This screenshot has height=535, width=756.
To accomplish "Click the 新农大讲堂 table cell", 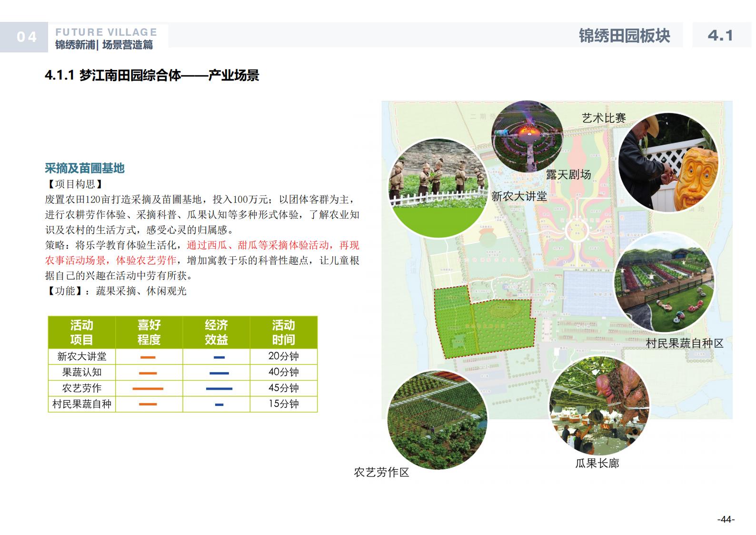I will click(x=82, y=356).
